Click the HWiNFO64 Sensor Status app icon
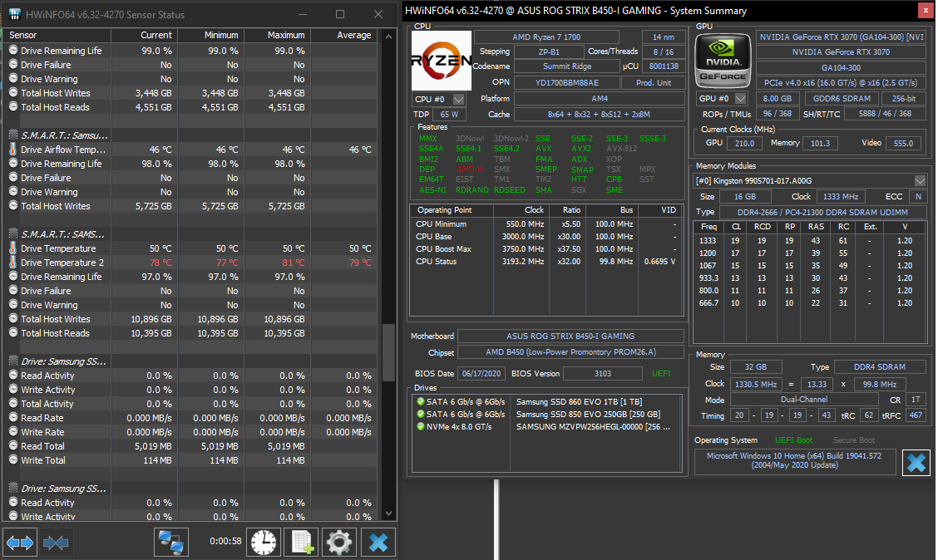The image size is (938, 560). (x=15, y=14)
